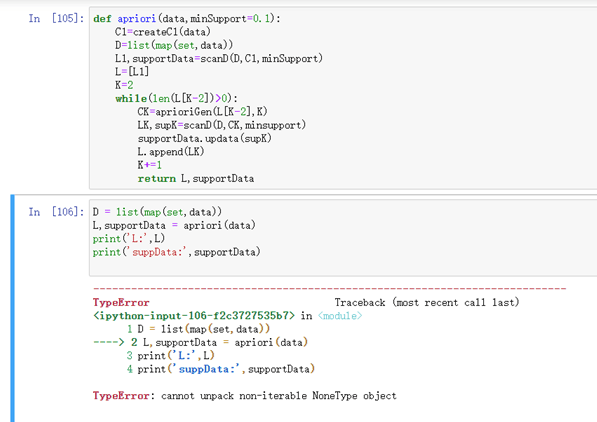This screenshot has height=422, width=597.
Task: Click the '<module>' text in traceback
Action: point(340,316)
